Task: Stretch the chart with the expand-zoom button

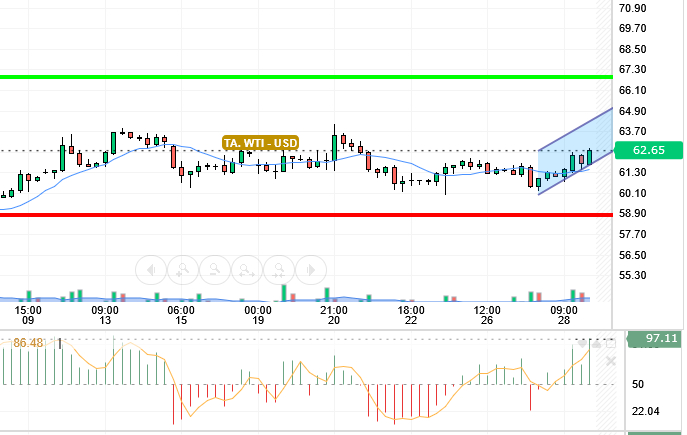Action: tap(247, 270)
